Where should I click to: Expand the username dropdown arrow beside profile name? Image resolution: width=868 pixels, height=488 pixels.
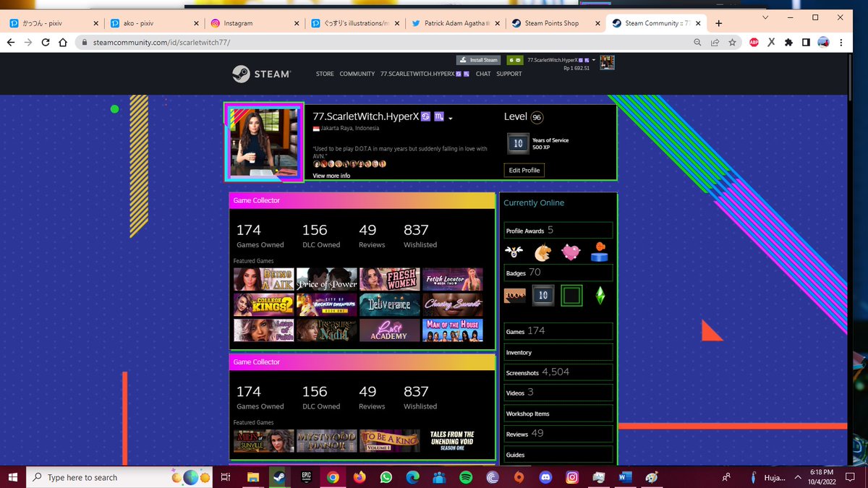coord(450,118)
